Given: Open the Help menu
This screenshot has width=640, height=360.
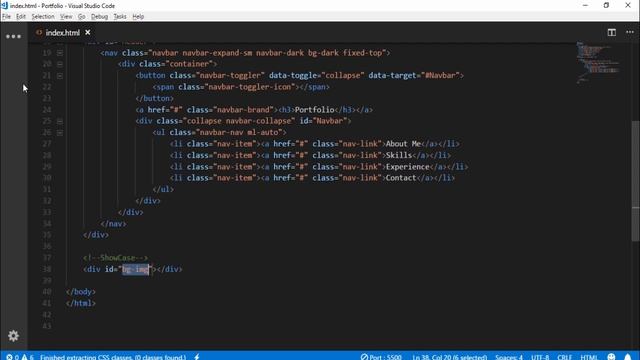Looking at the screenshot, I should (x=138, y=16).
